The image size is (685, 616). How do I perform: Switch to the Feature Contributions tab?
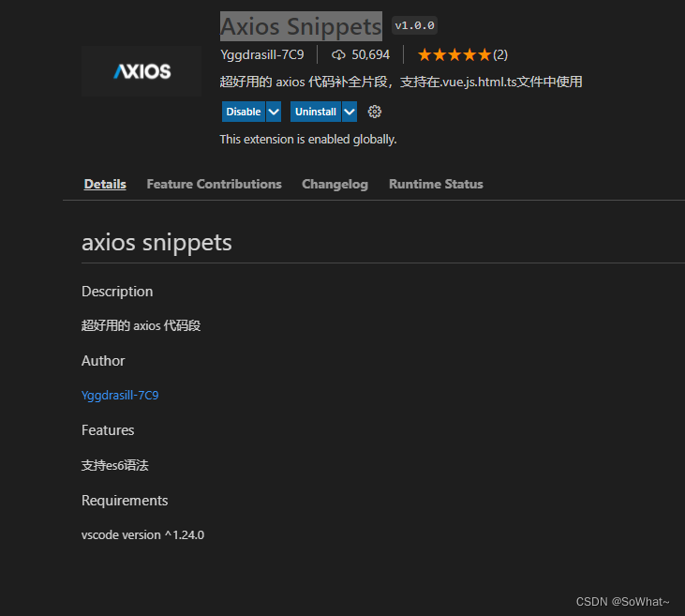(214, 184)
